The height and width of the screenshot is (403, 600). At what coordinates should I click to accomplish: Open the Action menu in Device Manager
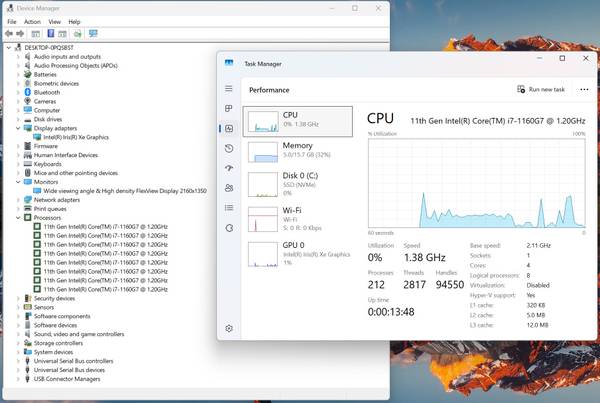[x=33, y=21]
